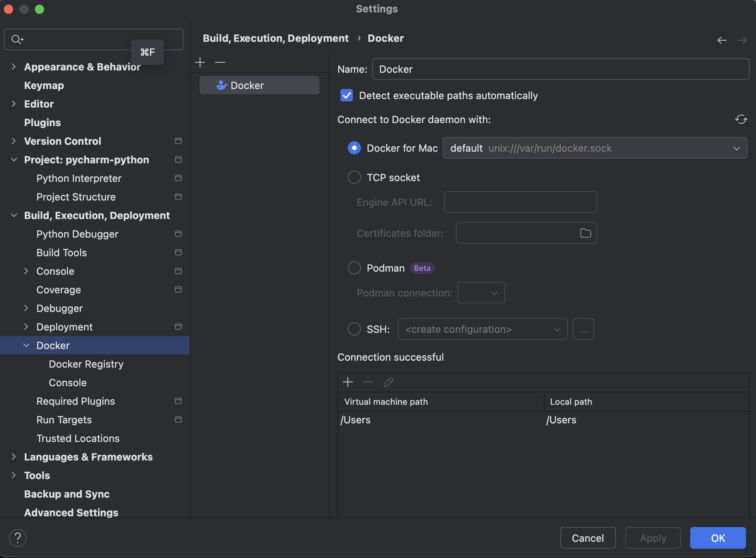Open SSH configurations ellipsis button
This screenshot has height=558, width=756.
(583, 329)
